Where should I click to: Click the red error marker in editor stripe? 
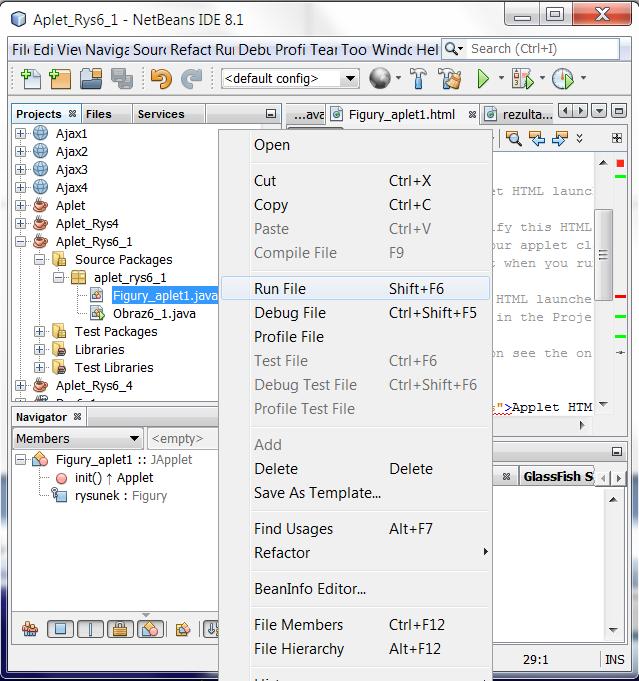point(620,163)
